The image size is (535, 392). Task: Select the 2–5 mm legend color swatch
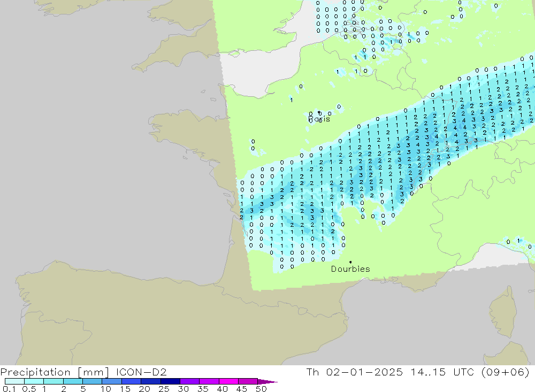tap(73, 381)
